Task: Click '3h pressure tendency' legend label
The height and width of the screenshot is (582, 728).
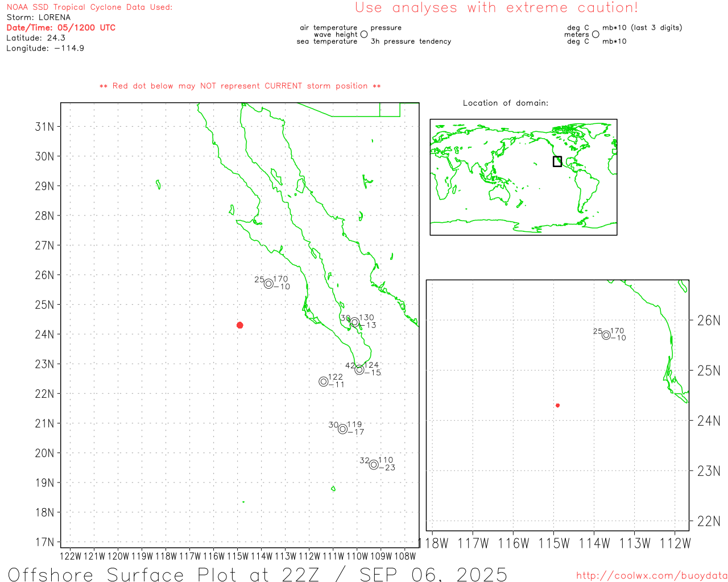Action: (411, 41)
